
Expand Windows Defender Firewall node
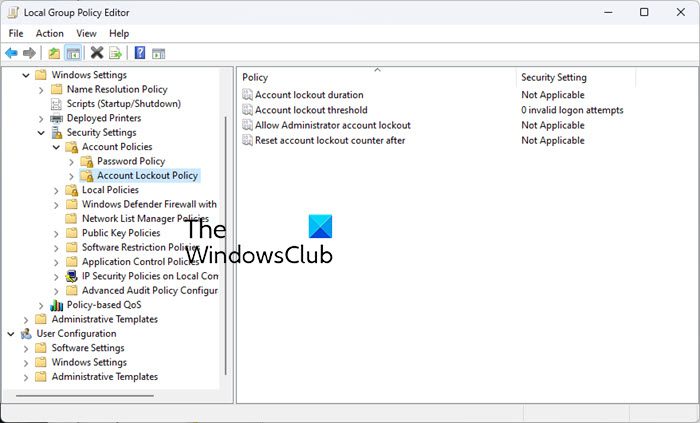click(56, 205)
